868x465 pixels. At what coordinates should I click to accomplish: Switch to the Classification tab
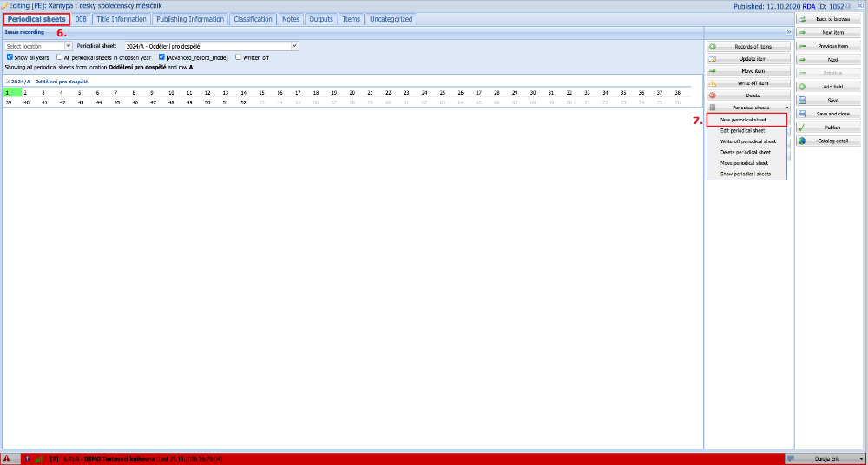(253, 19)
